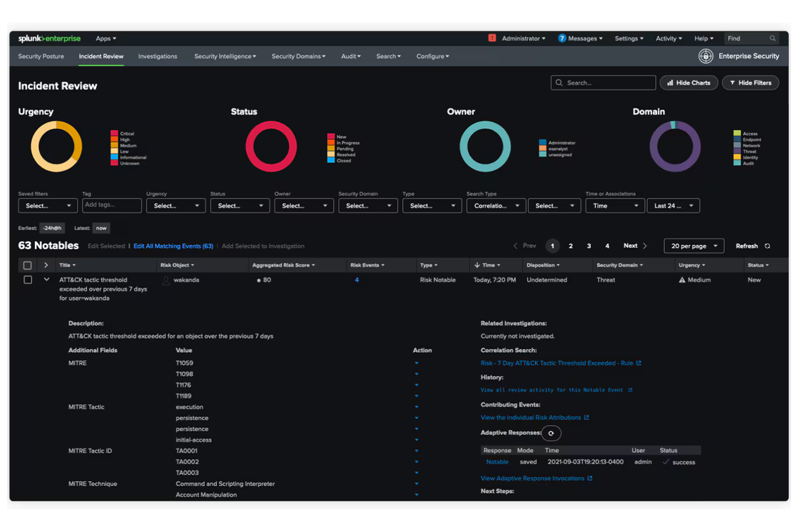Click the external-link icon after Correlation Search rule
Screen dimensions: 798x532
[639, 363]
